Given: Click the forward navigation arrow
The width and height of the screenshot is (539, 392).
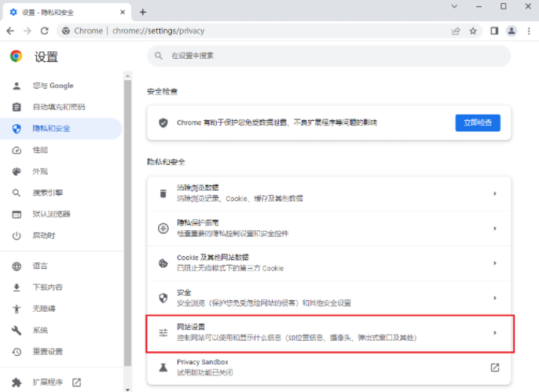Looking at the screenshot, I should pos(27,31).
